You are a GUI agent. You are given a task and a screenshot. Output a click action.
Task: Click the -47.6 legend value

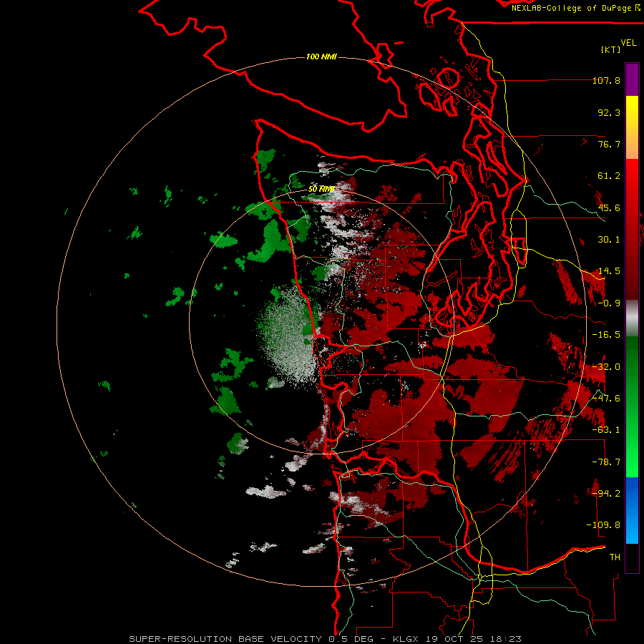pyautogui.click(x=606, y=399)
